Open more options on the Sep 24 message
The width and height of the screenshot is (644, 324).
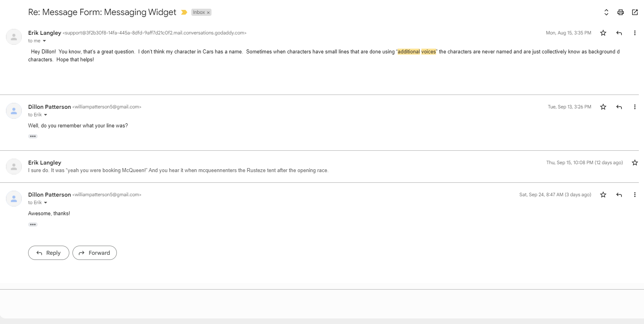click(634, 195)
